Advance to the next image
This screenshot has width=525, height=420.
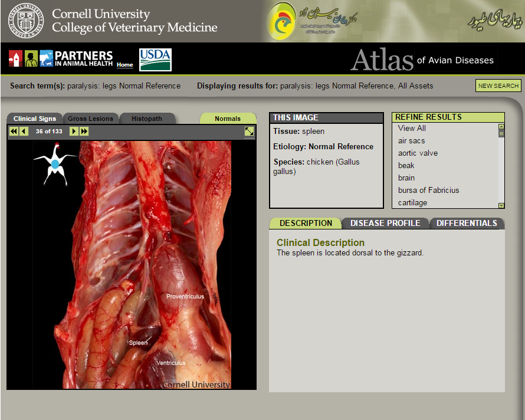(74, 132)
